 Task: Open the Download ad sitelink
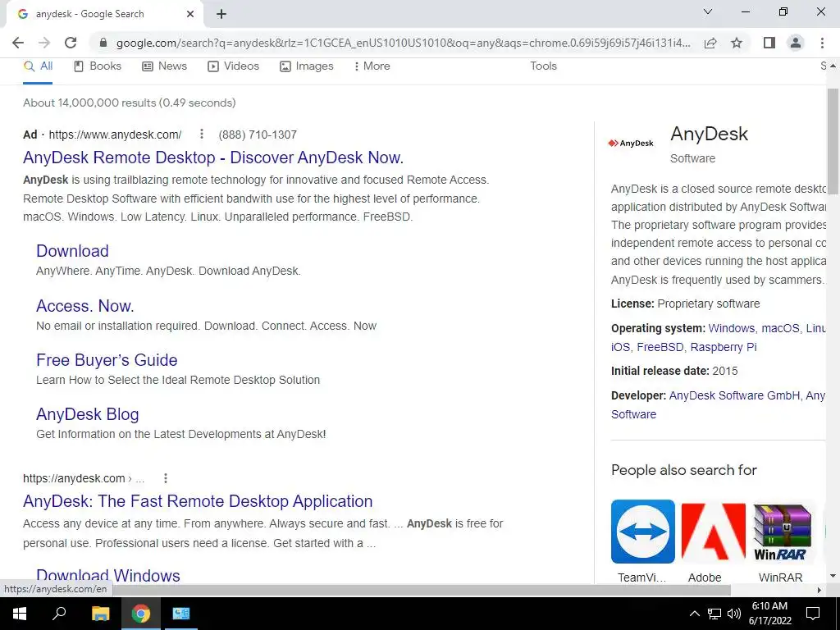pos(72,251)
